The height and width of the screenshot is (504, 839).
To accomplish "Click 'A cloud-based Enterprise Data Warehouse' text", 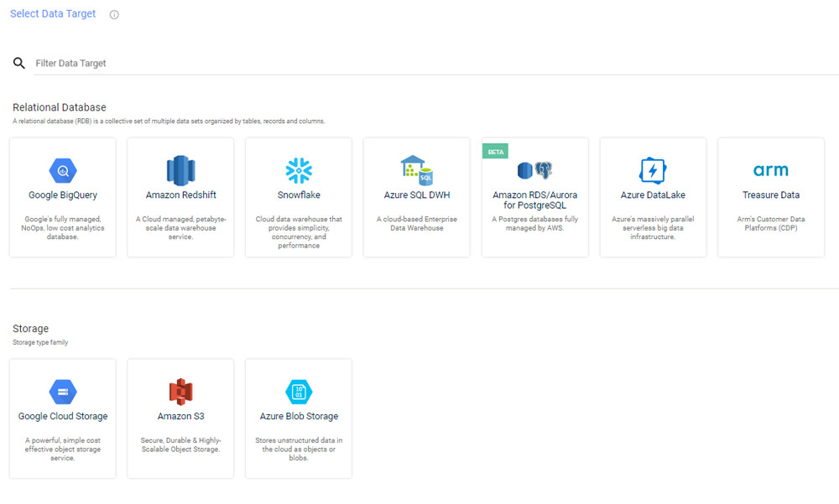I will pos(417,224).
